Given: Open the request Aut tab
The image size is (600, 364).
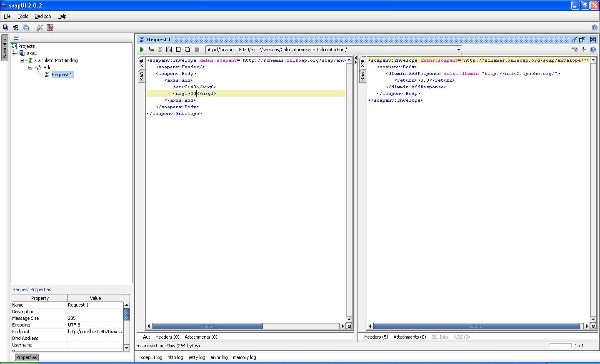Looking at the screenshot, I should [146, 337].
